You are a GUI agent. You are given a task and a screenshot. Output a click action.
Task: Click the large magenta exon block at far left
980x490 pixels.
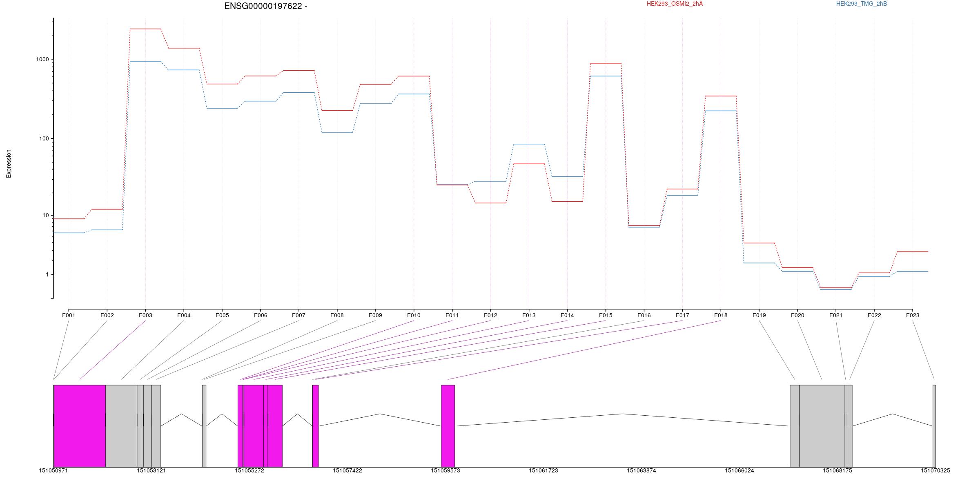pyautogui.click(x=80, y=426)
